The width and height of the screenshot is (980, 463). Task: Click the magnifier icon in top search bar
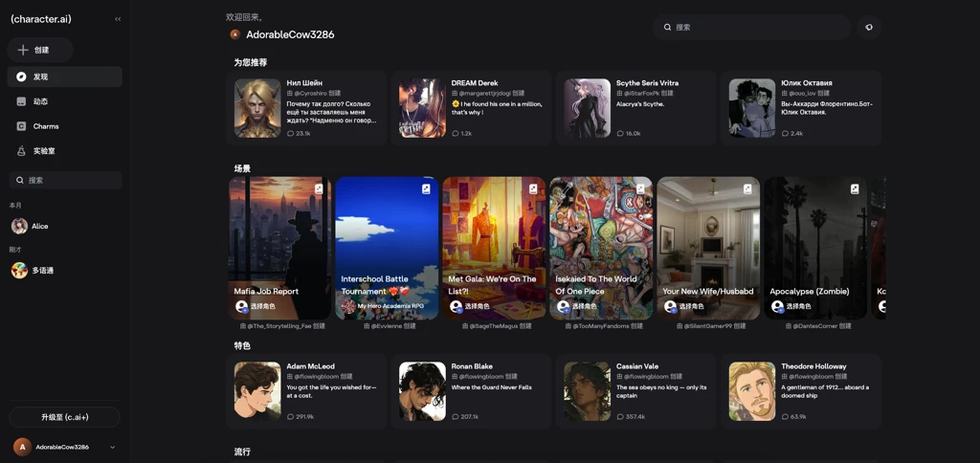tap(667, 28)
